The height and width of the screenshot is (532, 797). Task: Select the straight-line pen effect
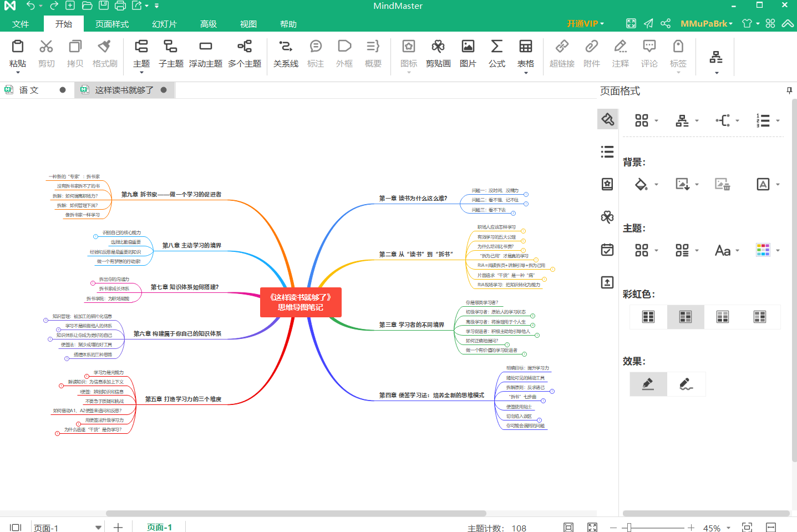coord(648,384)
